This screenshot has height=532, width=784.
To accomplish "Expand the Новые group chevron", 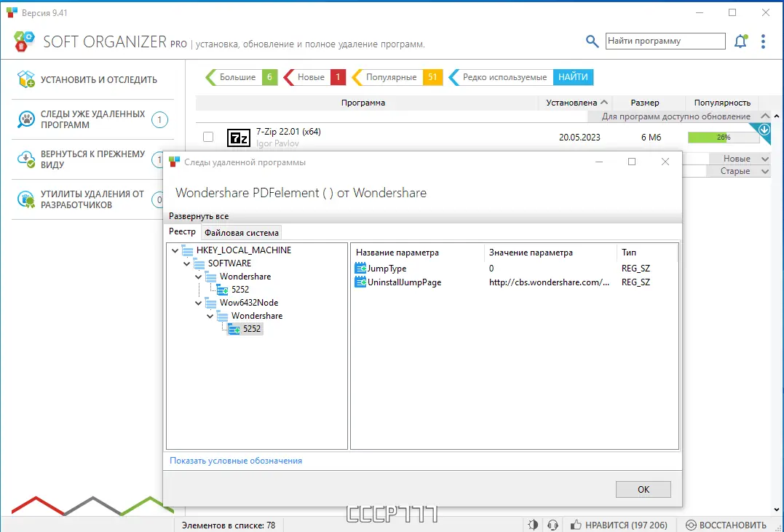I will (764, 159).
